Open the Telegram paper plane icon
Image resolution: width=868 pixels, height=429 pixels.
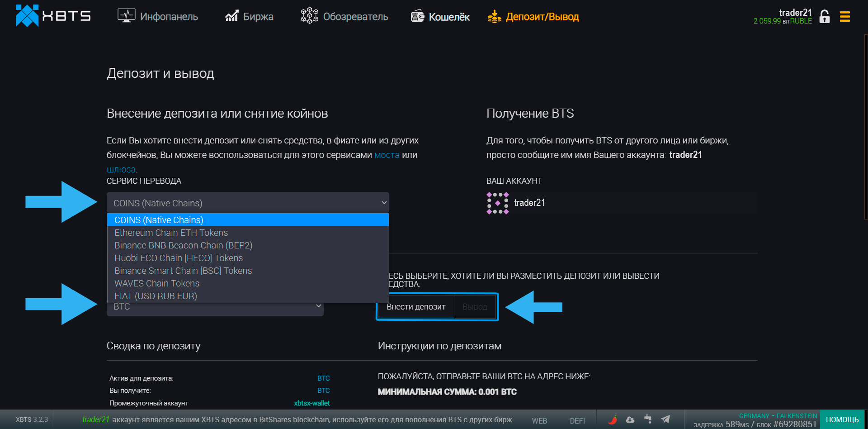[665, 419]
